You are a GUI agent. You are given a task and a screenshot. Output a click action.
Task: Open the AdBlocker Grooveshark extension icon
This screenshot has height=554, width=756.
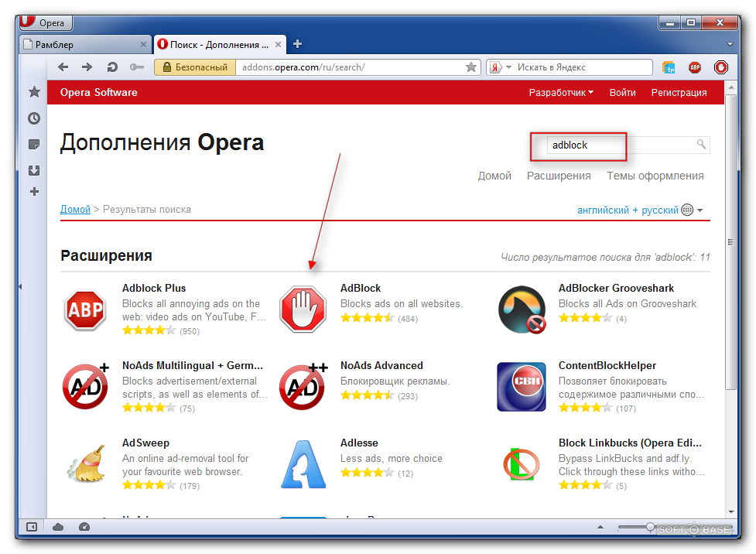[522, 309]
